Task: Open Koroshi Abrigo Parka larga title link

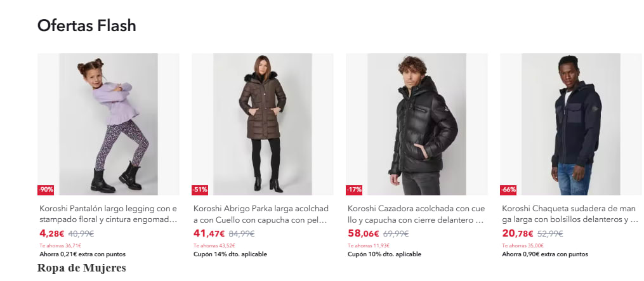Action: (x=261, y=214)
